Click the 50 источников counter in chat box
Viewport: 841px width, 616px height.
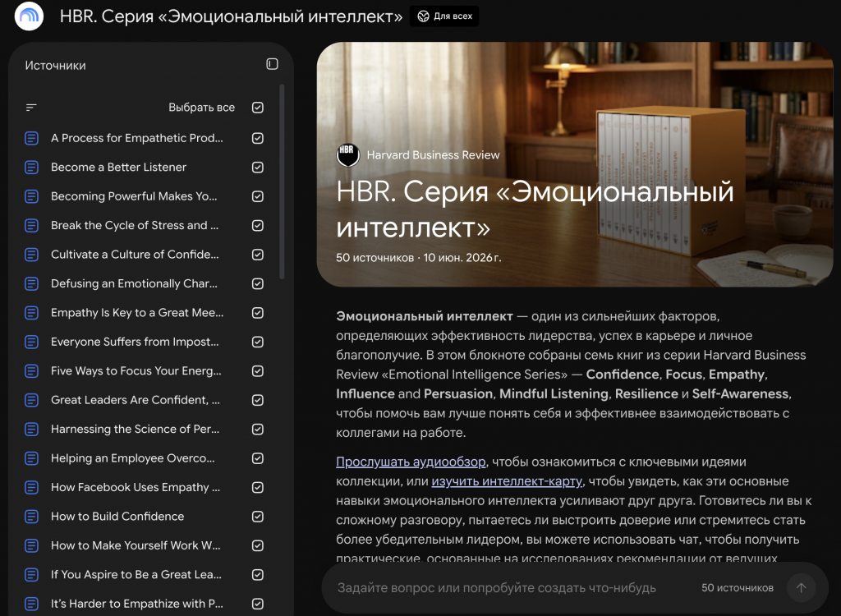[738, 587]
